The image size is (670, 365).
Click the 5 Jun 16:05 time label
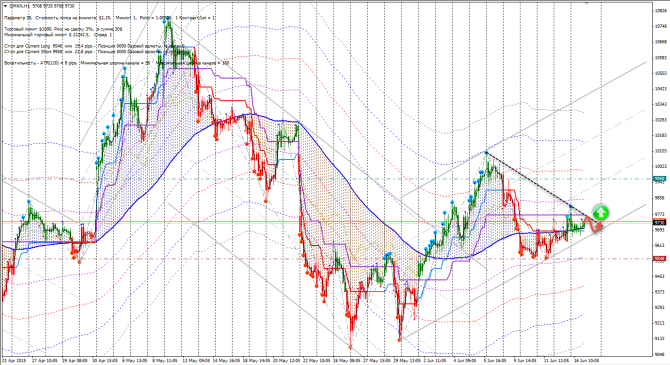pyautogui.click(x=496, y=360)
